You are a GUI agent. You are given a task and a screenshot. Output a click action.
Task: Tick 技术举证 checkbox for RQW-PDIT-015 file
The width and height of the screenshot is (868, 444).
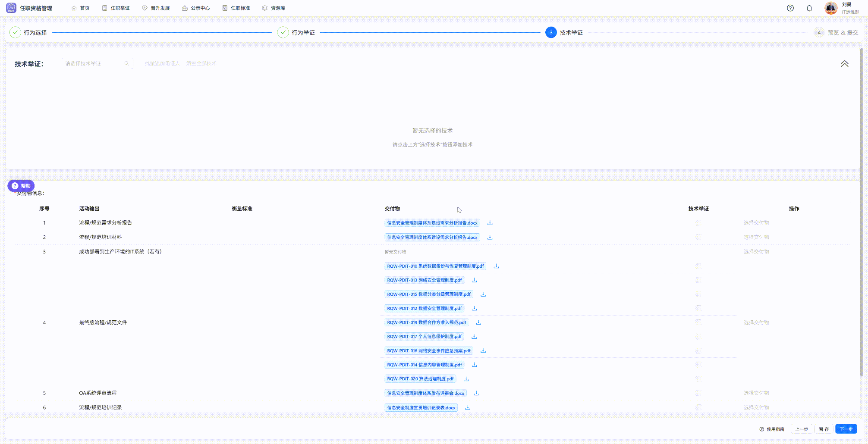[698, 294]
